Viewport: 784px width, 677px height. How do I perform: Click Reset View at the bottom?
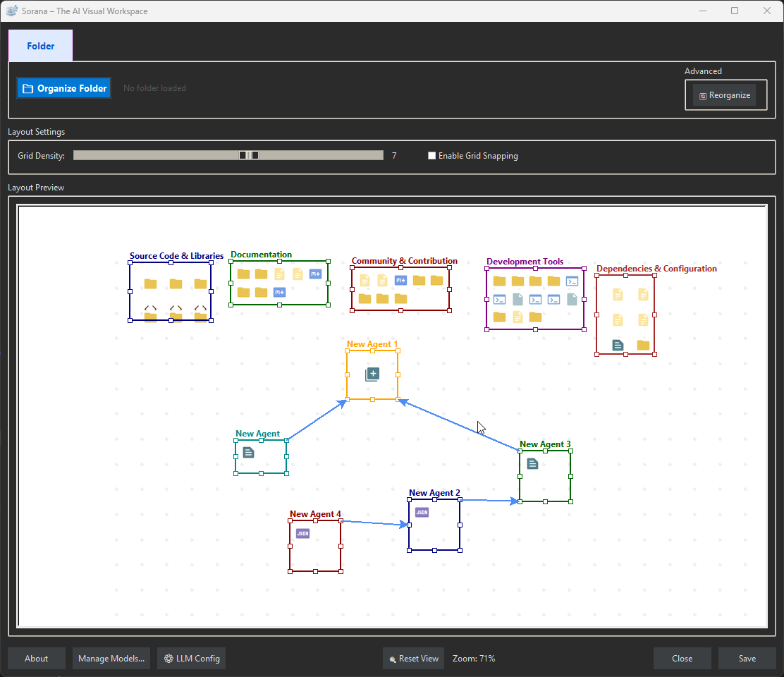(413, 658)
